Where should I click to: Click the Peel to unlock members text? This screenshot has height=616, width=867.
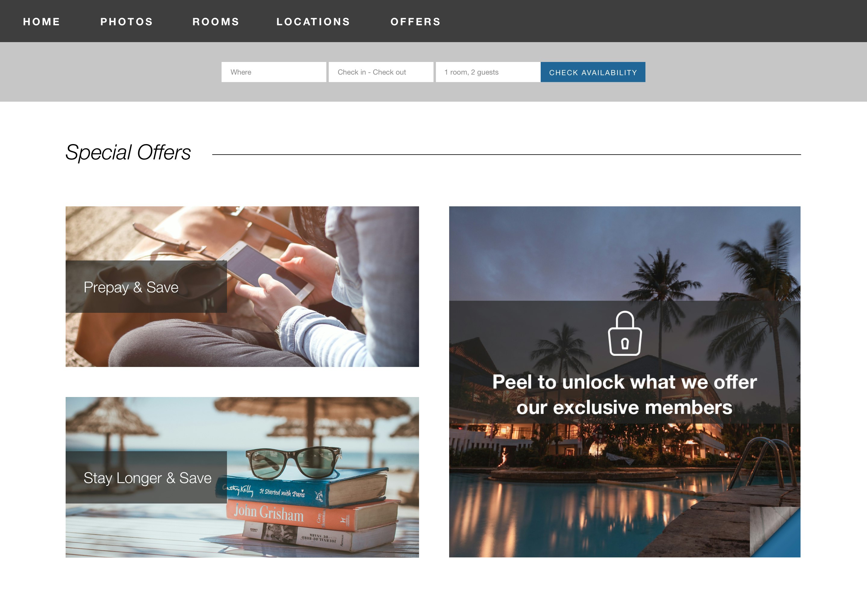[625, 395]
